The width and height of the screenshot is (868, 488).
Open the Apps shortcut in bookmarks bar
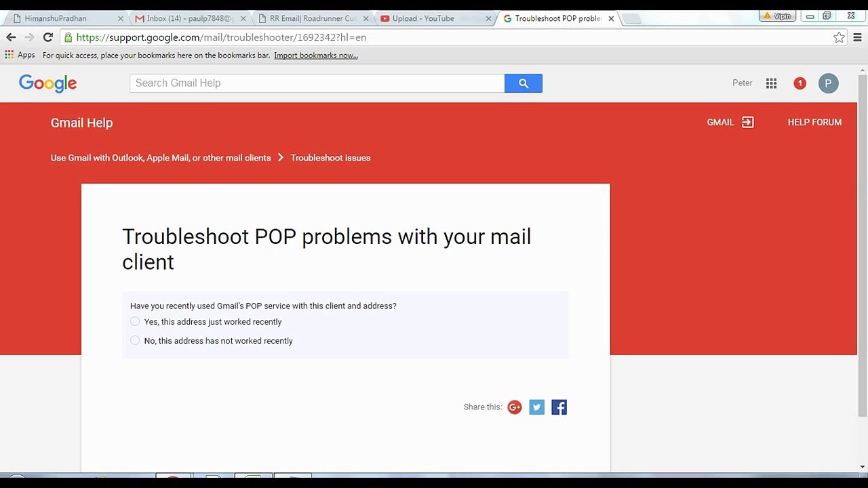point(20,55)
